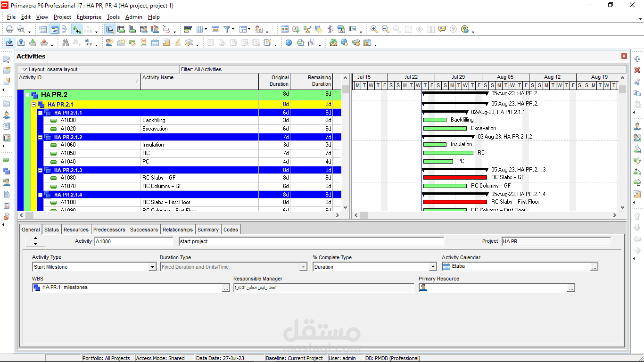Switch to the Status tab
The width and height of the screenshot is (644, 362).
[x=51, y=230]
